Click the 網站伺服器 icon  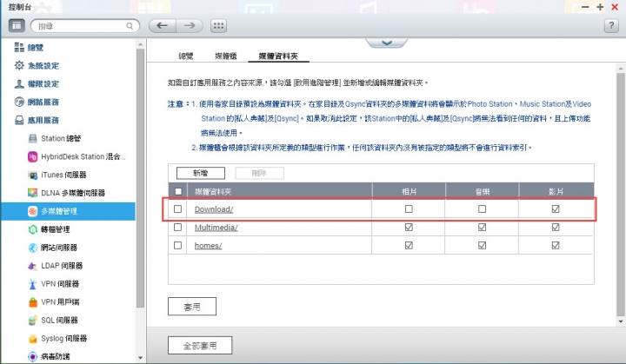(x=33, y=248)
